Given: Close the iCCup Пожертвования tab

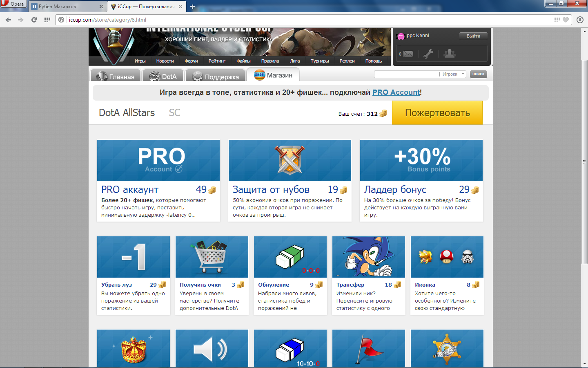Looking at the screenshot, I should (x=180, y=7).
